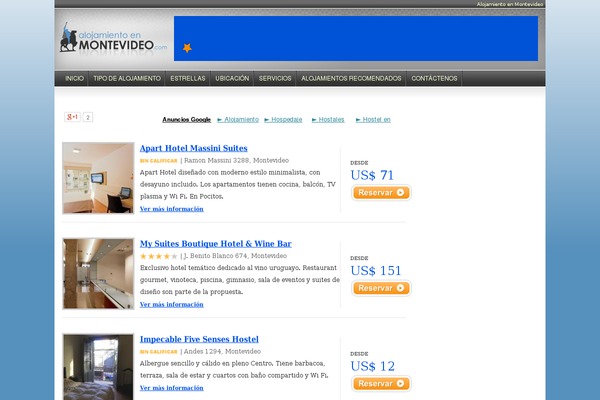Click the US$ 71 price
Image resolution: width=600 pixels, height=400 pixels.
pyautogui.click(x=372, y=175)
